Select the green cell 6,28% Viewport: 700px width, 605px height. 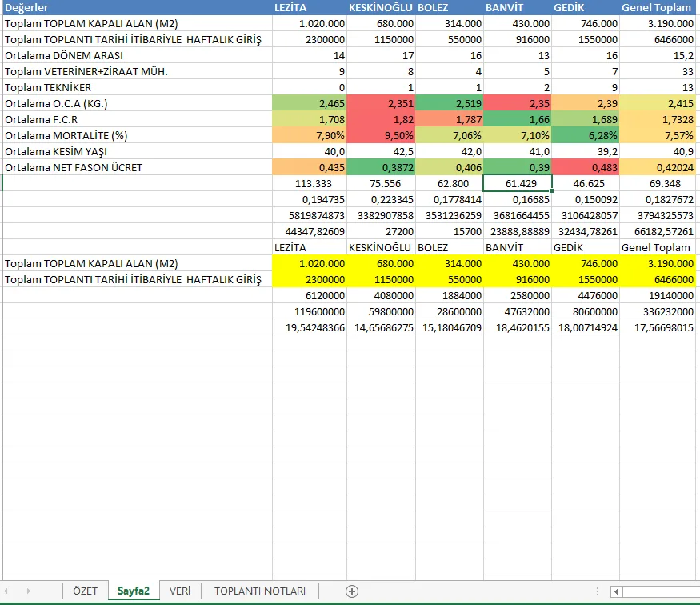point(586,136)
